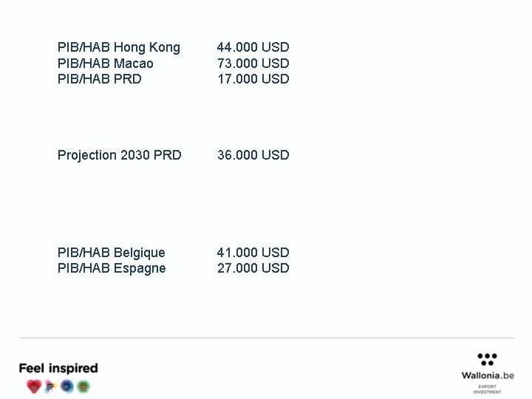Viewport: 532px width, 399px height.
Task: Select the PIB/HAB Hong Kong line
Action: point(119,47)
